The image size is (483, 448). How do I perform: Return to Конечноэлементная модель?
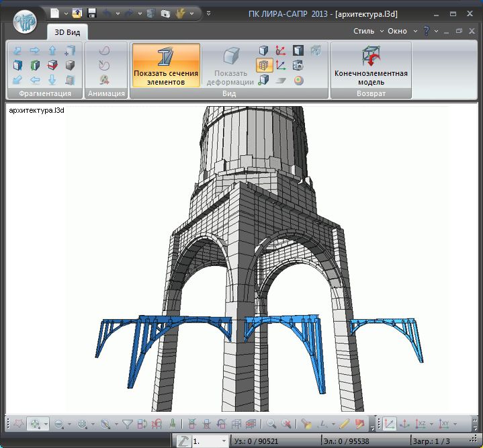[371, 66]
